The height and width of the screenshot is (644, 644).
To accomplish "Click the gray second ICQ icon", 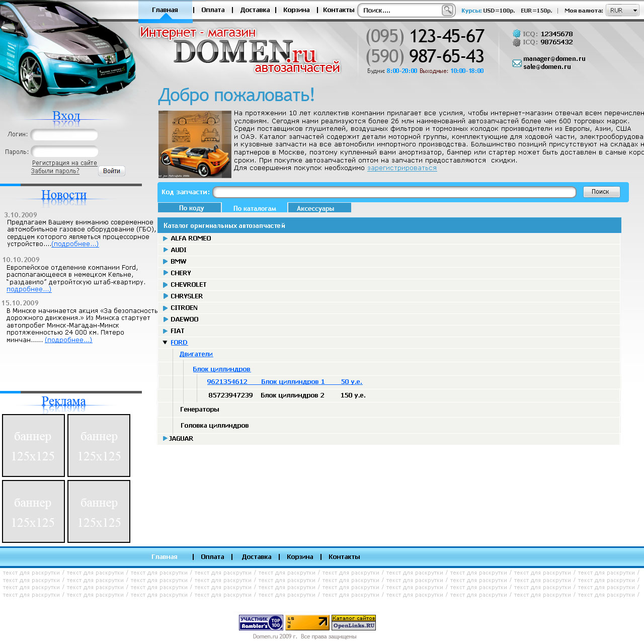I will 516,42.
